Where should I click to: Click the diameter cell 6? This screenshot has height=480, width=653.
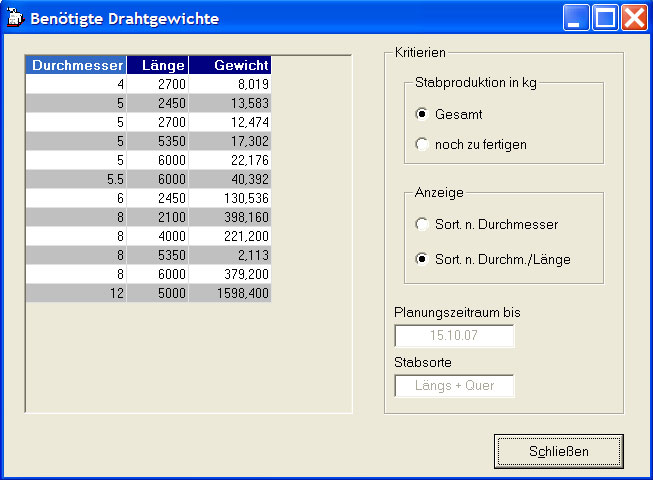(76, 198)
